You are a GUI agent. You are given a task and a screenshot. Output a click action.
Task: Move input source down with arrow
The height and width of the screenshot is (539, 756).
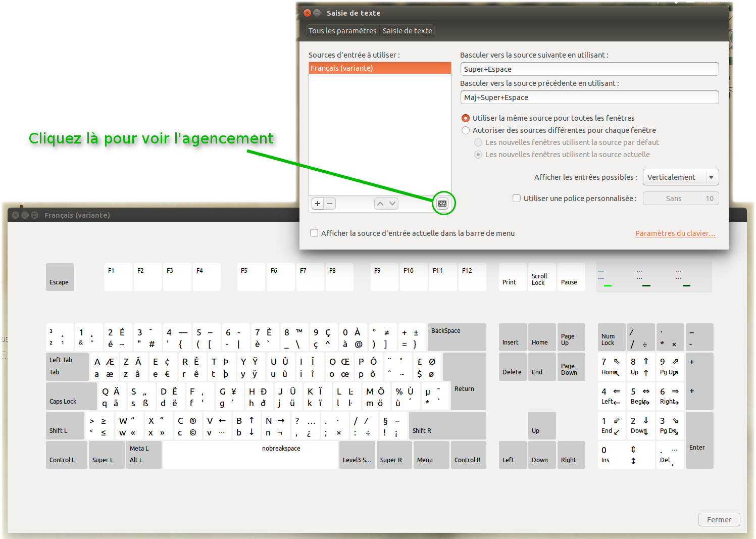(x=392, y=204)
